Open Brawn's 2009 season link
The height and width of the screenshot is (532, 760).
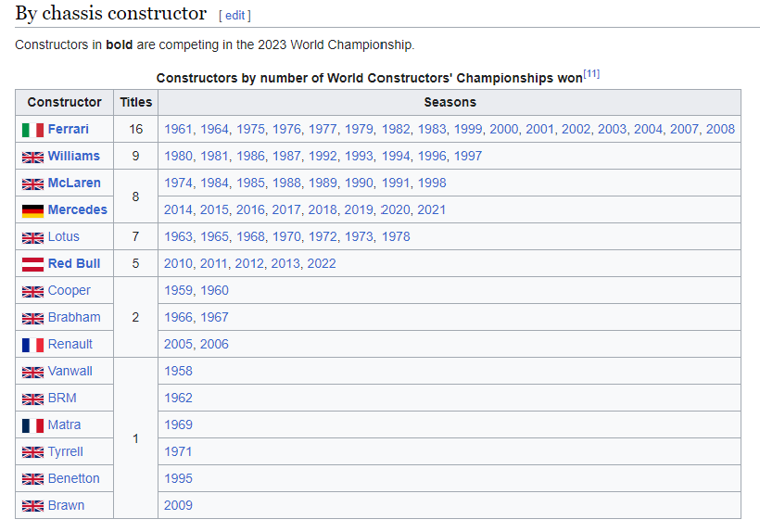click(x=178, y=506)
